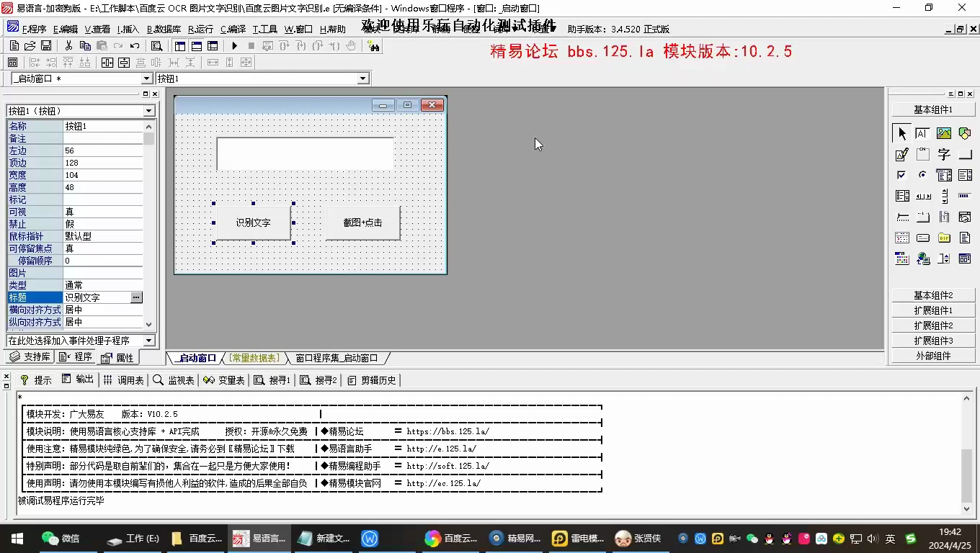980x553 pixels.
Task: Expand the 扩展组件1 component group
Action: 933,310
